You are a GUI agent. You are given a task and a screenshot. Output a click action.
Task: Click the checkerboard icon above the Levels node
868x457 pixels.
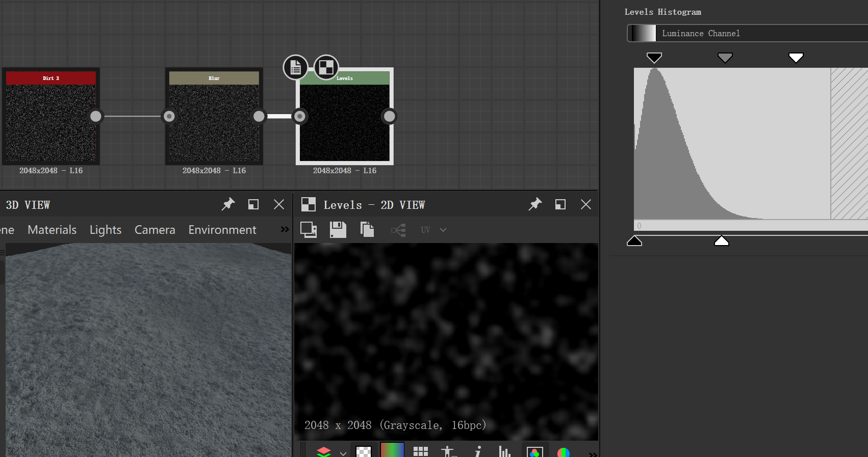[326, 67]
